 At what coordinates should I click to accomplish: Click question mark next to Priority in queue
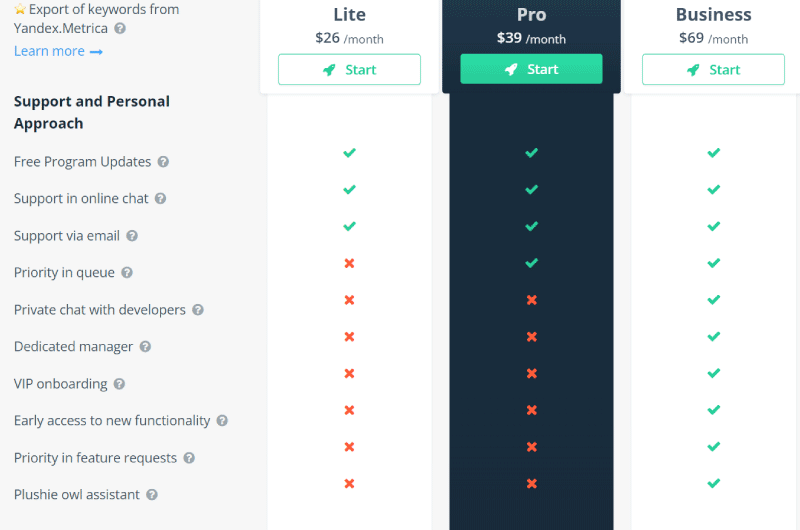(127, 272)
